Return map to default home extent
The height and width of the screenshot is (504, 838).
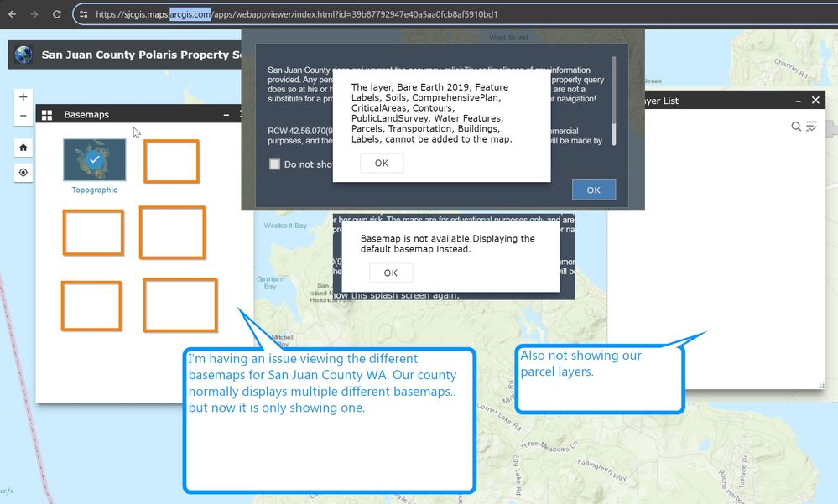[x=23, y=148]
